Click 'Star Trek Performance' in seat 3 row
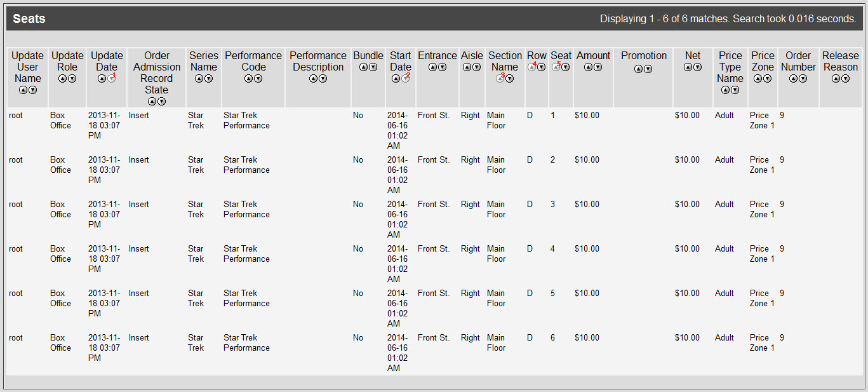 click(x=246, y=210)
